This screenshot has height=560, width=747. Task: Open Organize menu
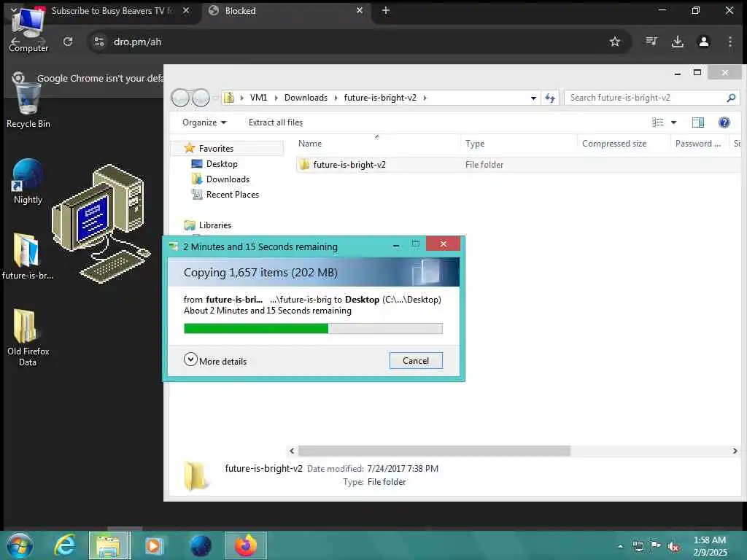tap(204, 122)
